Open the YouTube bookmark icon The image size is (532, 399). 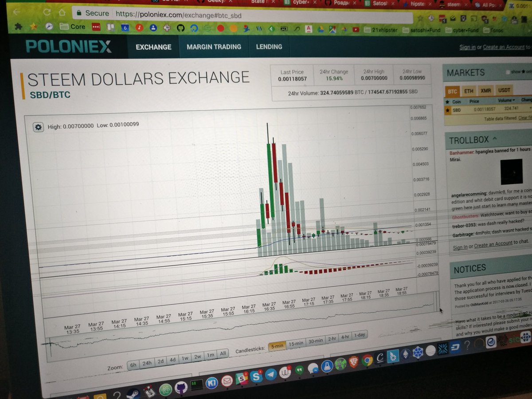355,30
